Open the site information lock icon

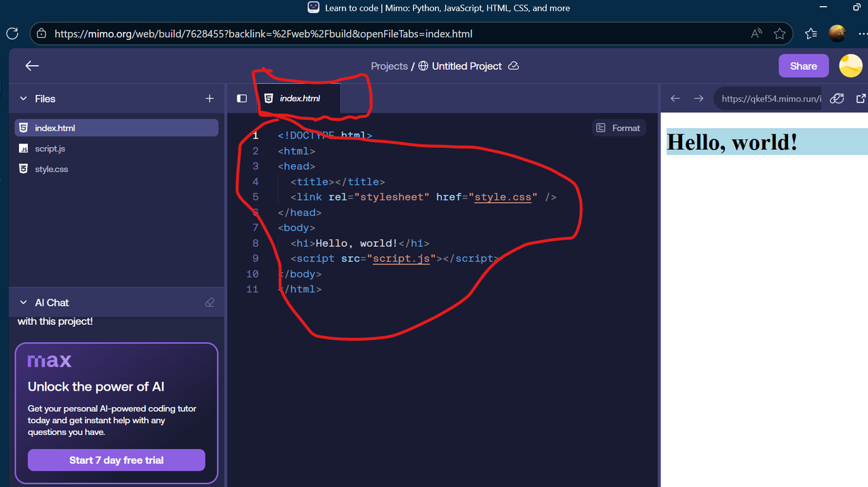pos(42,33)
